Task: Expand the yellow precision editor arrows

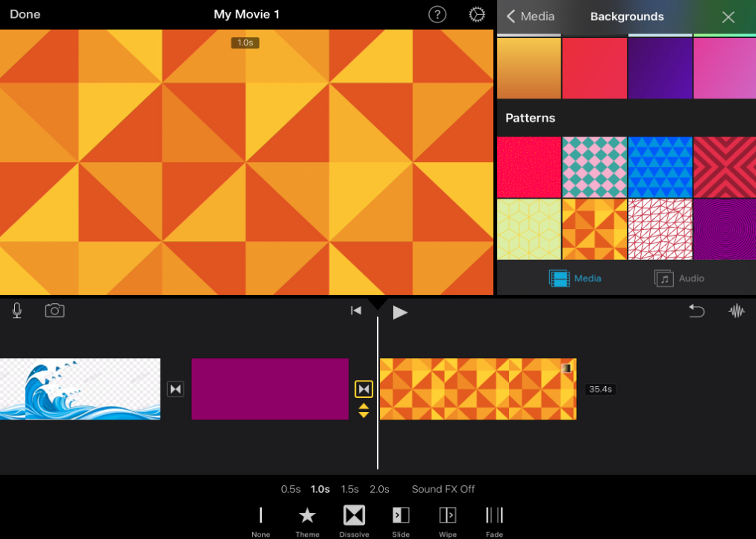Action: (x=363, y=410)
